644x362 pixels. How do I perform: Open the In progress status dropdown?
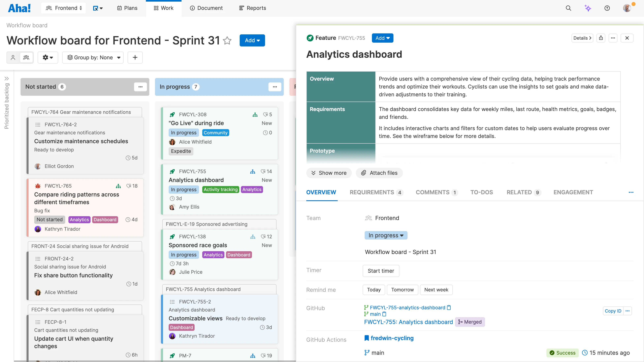[386, 235]
